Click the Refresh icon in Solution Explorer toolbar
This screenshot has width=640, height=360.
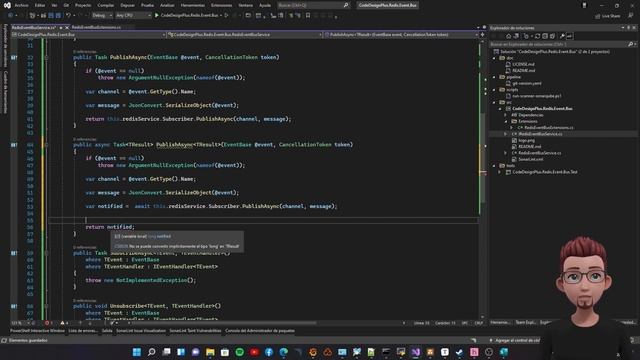537,36
